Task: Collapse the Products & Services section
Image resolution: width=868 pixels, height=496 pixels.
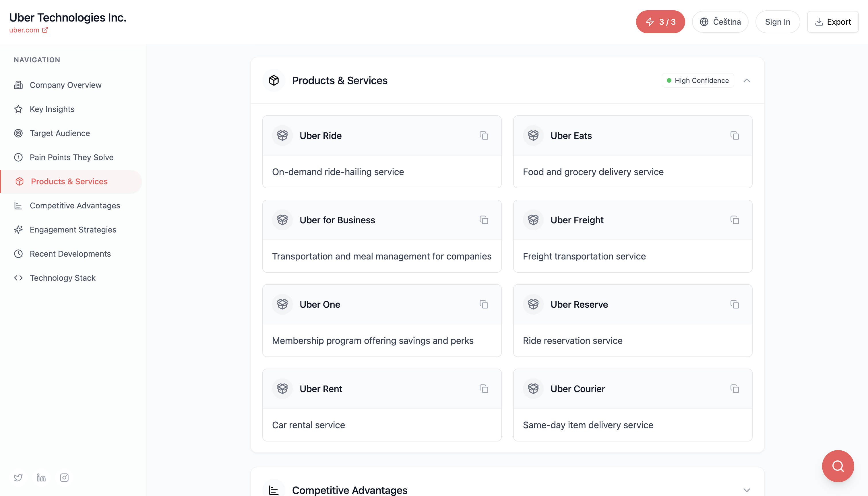Action: 746,80
